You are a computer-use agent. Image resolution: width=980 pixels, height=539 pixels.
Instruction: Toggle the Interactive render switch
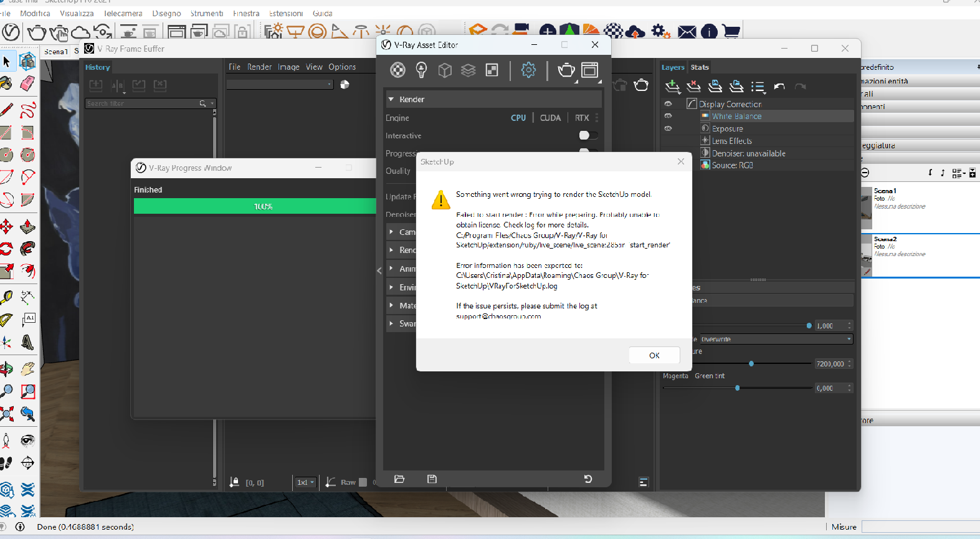tap(588, 135)
